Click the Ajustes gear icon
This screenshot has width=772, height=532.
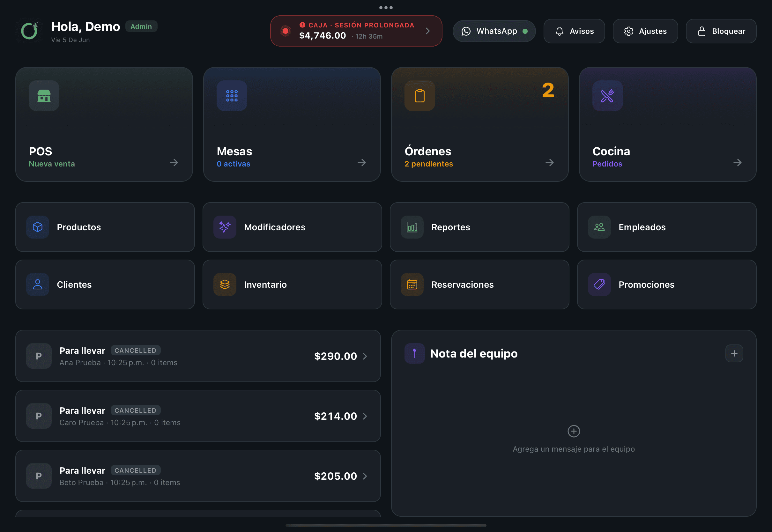coord(629,31)
